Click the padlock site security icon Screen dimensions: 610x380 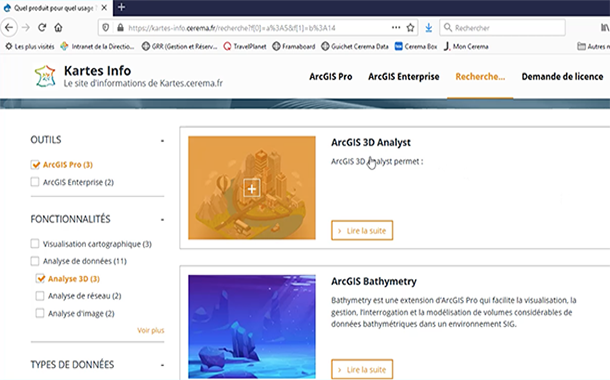click(x=120, y=28)
